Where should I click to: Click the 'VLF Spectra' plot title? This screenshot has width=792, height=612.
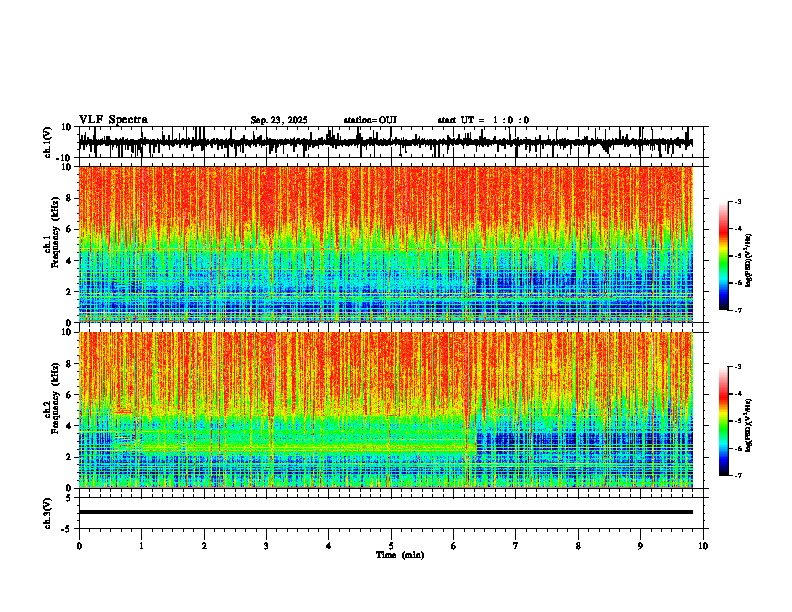coord(113,120)
